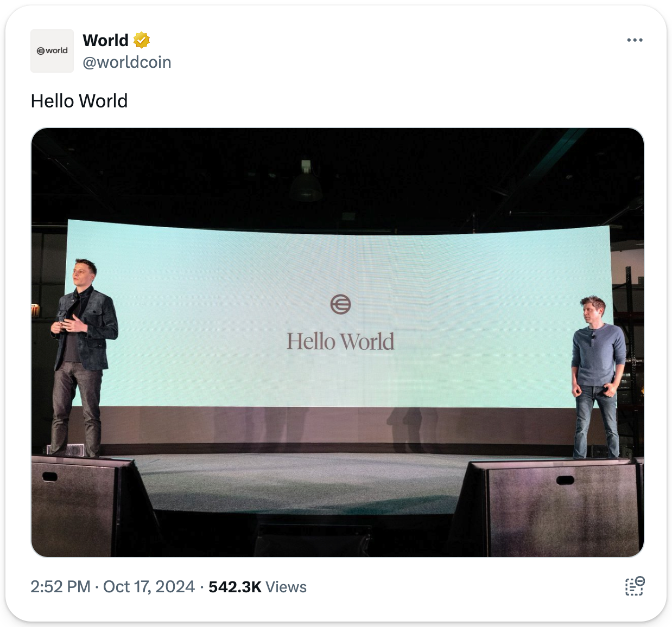Click the 2:52 PM post time
Image resolution: width=672 pixels, height=627 pixels.
60,587
